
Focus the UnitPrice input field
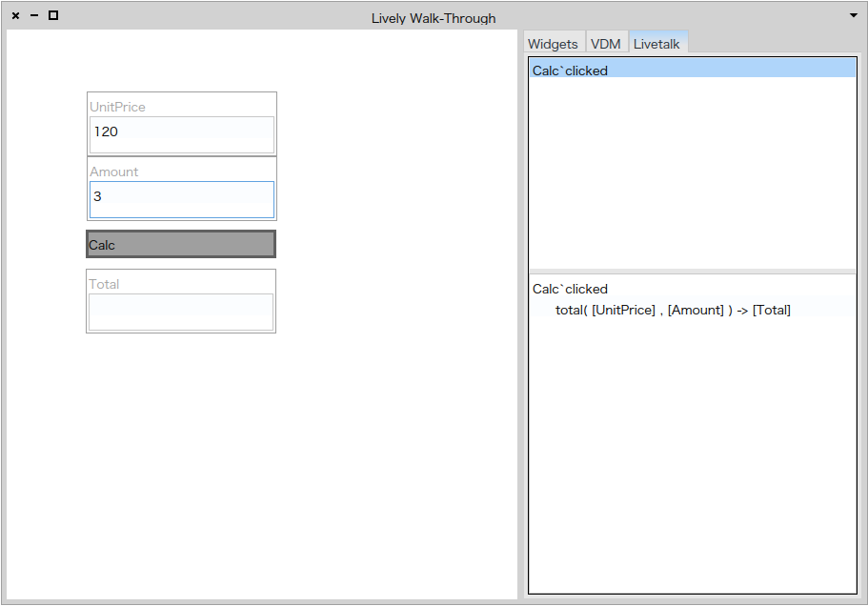pyautogui.click(x=182, y=134)
